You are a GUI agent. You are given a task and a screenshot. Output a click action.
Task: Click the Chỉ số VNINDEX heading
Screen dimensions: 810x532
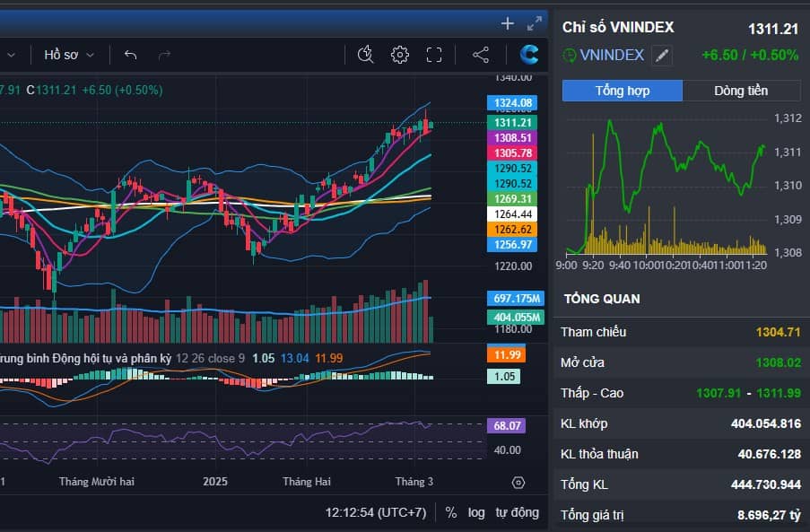pos(618,28)
